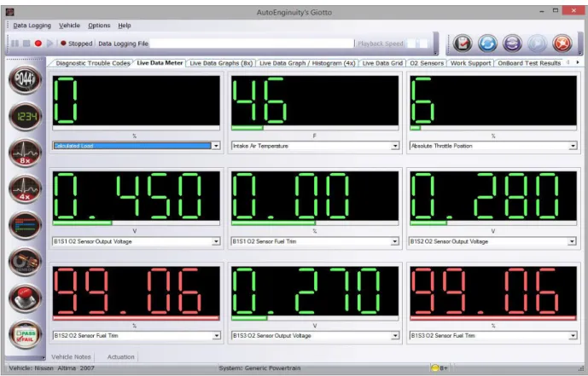Select the 1234 live data meter sidebar icon
Viewport: 588px width, 376px height.
tap(25, 117)
